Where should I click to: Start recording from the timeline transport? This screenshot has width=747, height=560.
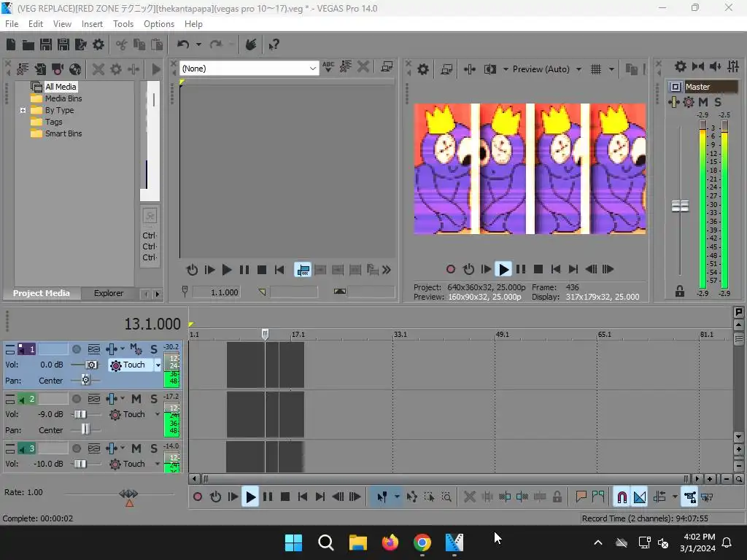(x=197, y=497)
